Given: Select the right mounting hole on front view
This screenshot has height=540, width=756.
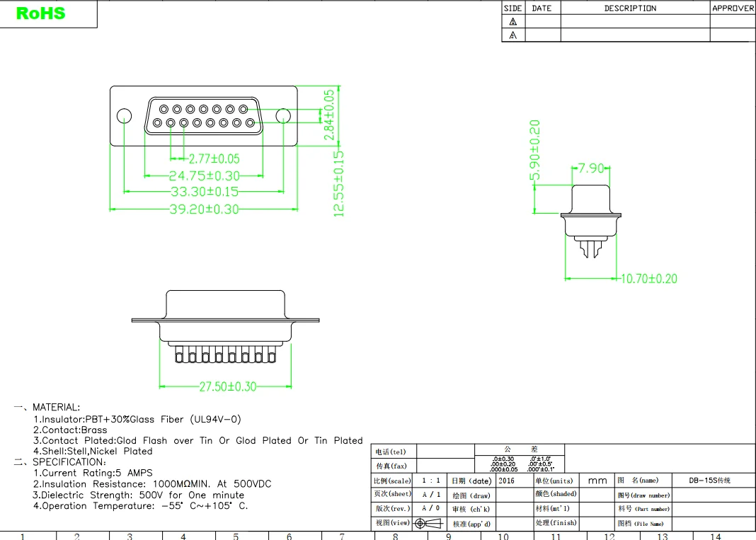Looking at the screenshot, I should [283, 116].
